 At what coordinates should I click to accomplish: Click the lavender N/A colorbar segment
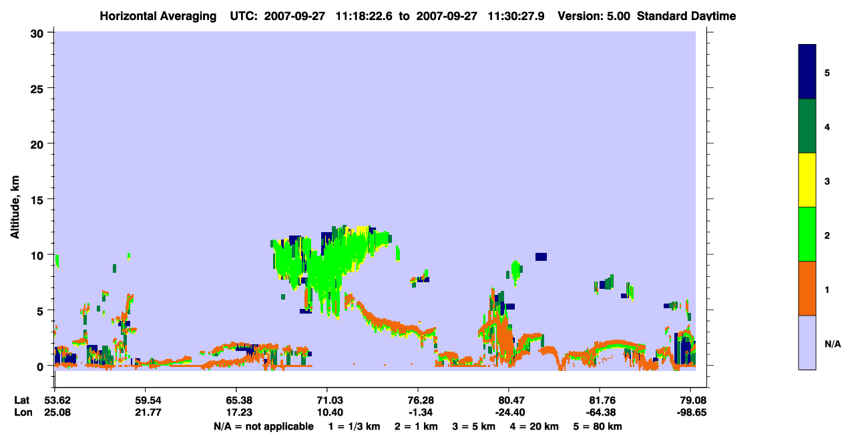[x=807, y=342]
